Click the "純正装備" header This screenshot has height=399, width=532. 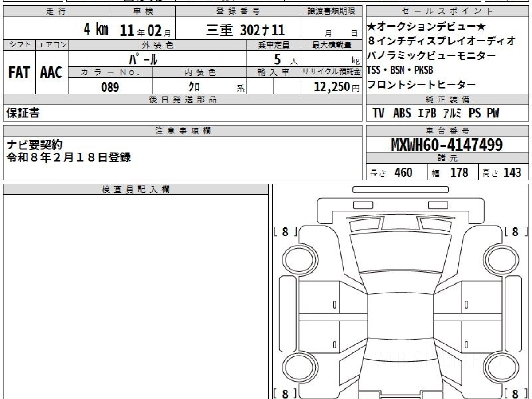pyautogui.click(x=447, y=100)
